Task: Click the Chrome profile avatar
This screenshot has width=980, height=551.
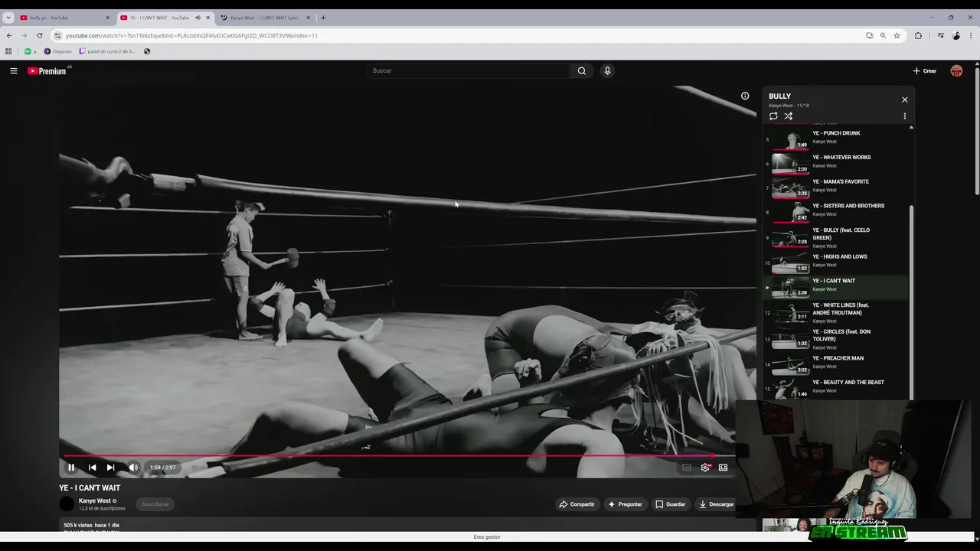Action: click(956, 35)
